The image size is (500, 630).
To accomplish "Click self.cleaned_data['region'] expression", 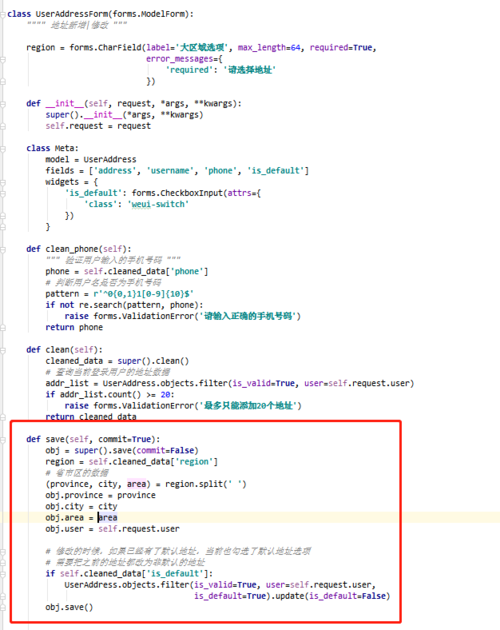I will tap(153, 462).
